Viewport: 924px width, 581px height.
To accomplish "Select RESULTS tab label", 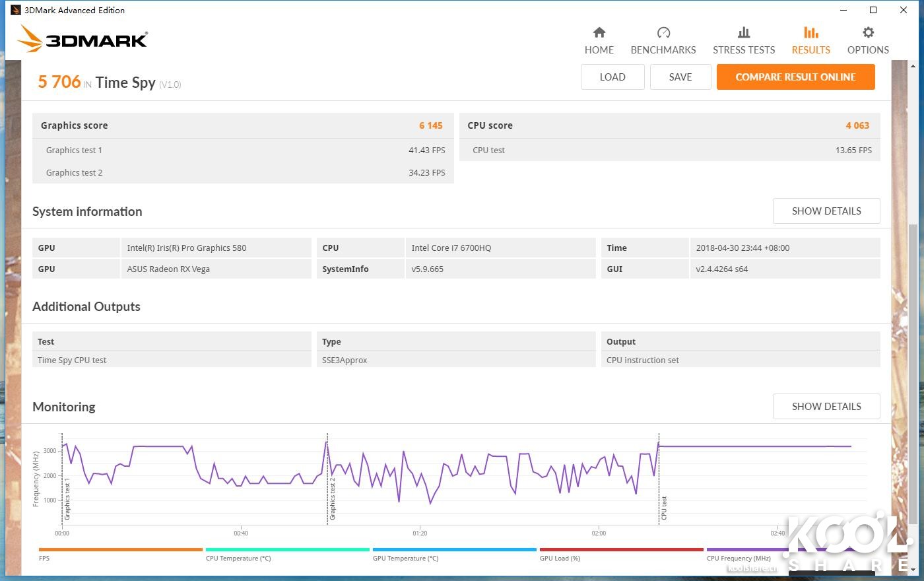I will pos(811,50).
